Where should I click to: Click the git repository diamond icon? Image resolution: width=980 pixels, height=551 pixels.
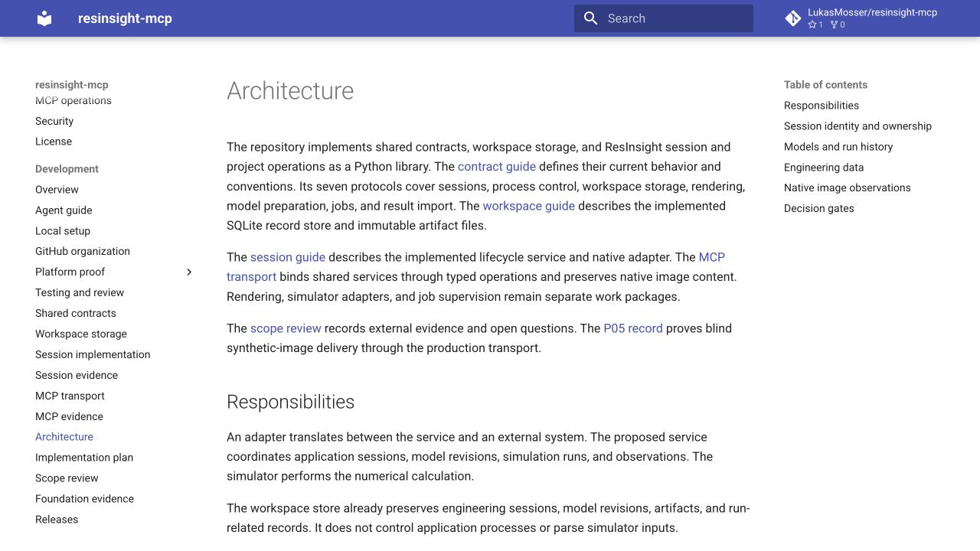click(793, 18)
